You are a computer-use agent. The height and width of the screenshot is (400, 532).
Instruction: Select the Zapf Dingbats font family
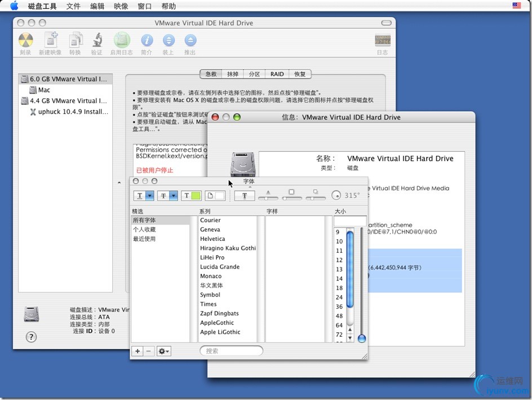[x=228, y=314]
